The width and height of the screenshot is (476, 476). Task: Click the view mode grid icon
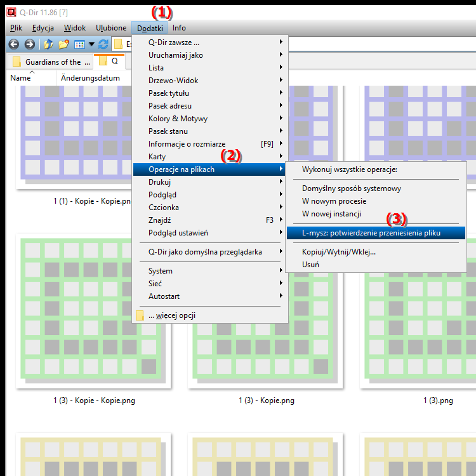[x=79, y=44]
